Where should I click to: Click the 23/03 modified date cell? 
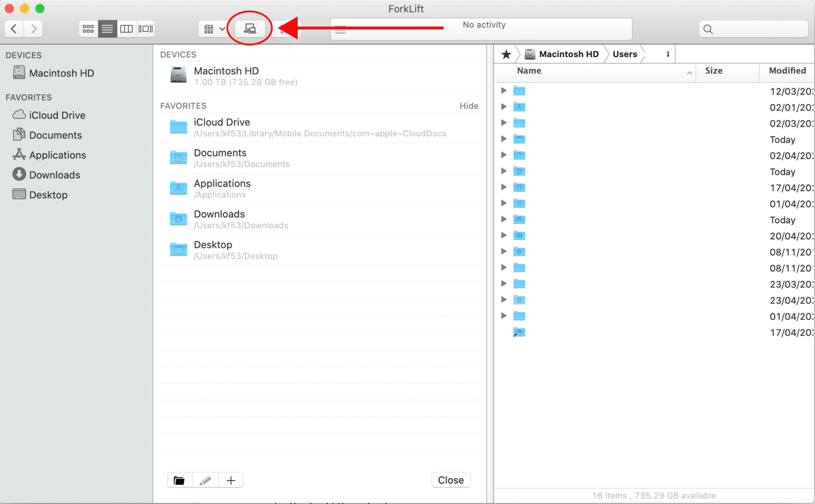tap(792, 284)
